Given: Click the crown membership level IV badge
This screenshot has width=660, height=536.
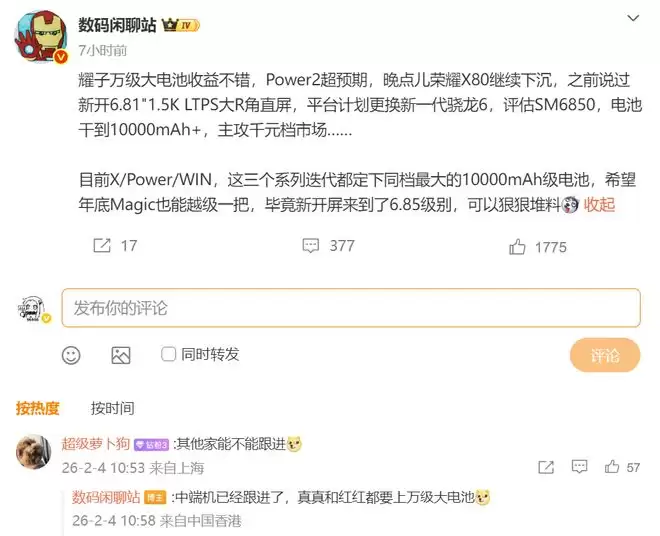Looking at the screenshot, I should pos(181,25).
